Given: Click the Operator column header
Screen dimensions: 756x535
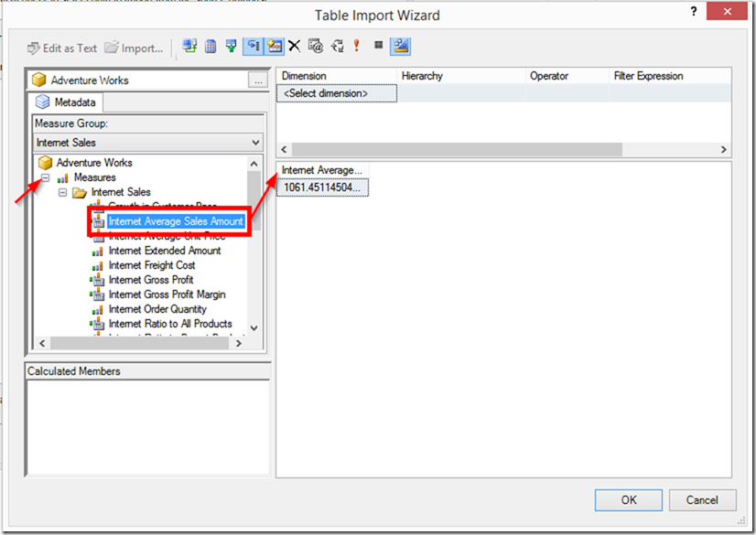Looking at the screenshot, I should pyautogui.click(x=567, y=76).
